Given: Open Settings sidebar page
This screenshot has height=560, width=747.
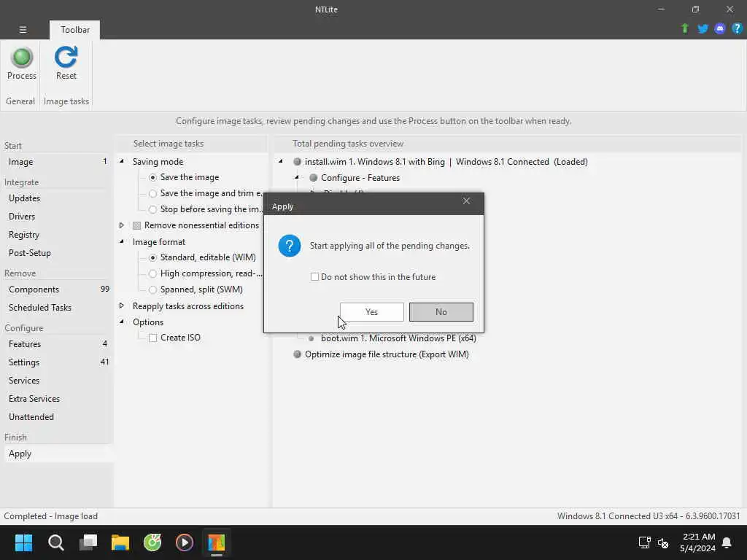Looking at the screenshot, I should tap(57, 362).
